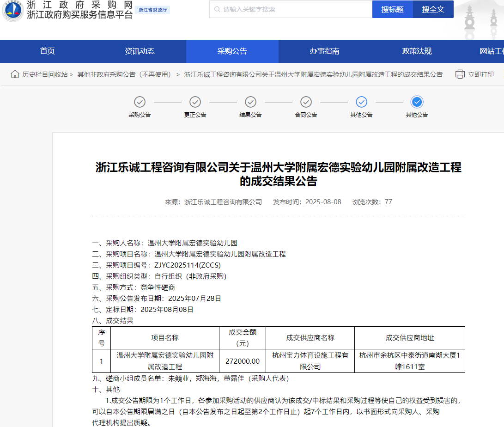Click the 结果公告 step checkmark circle
The width and height of the screenshot is (504, 427).
(250, 102)
